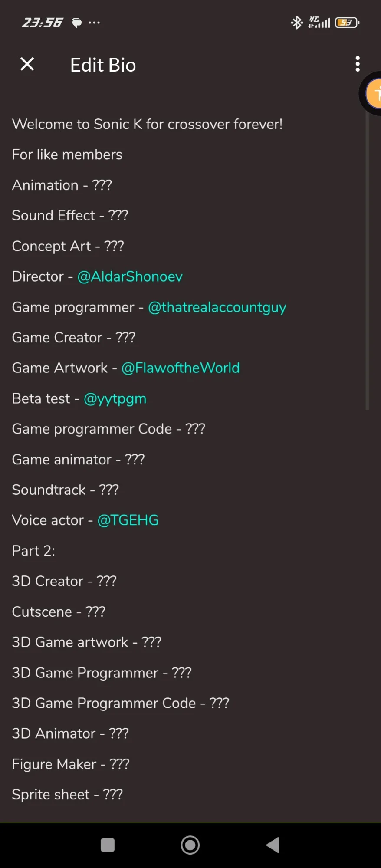
Task: Tap the chat bubble notification icon
Action: point(76,23)
